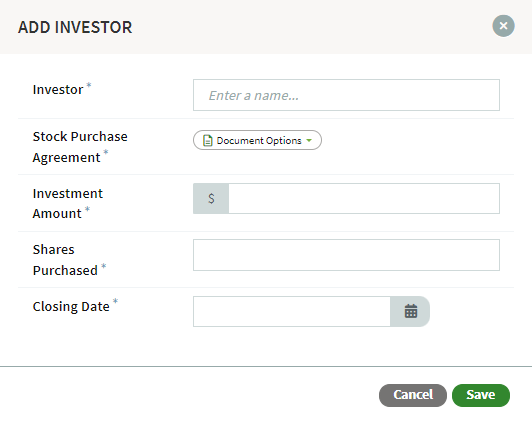Screen dimensions: 532x425
Task: Click the Investment Amount label
Action: (x=68, y=204)
